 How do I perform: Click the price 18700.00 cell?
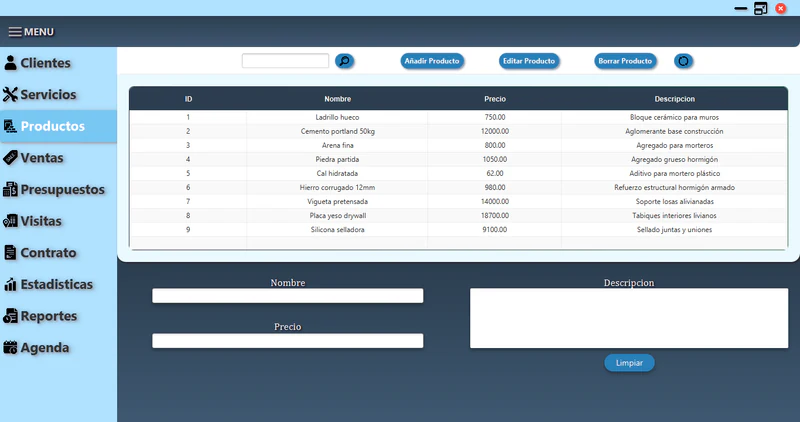[x=495, y=215]
